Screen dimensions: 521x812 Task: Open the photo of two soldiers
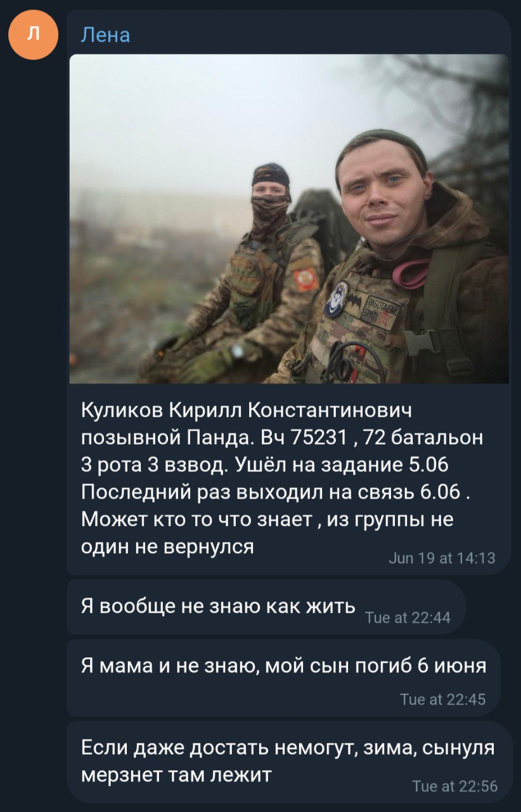pyautogui.click(x=289, y=219)
